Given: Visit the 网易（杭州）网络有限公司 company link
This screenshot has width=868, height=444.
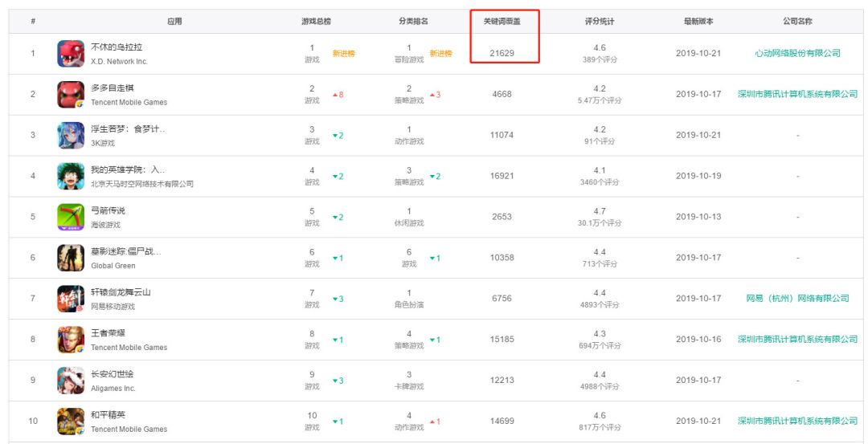Looking at the screenshot, I should 797,299.
